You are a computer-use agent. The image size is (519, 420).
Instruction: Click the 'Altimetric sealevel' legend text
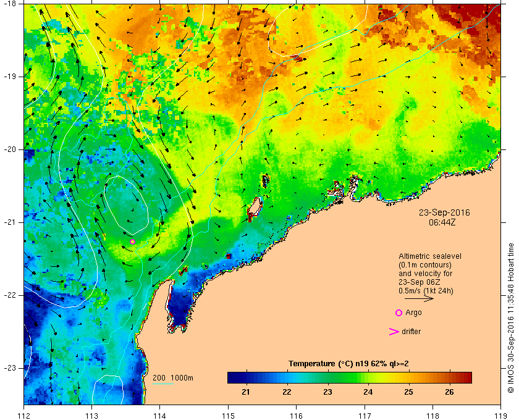[430, 256]
